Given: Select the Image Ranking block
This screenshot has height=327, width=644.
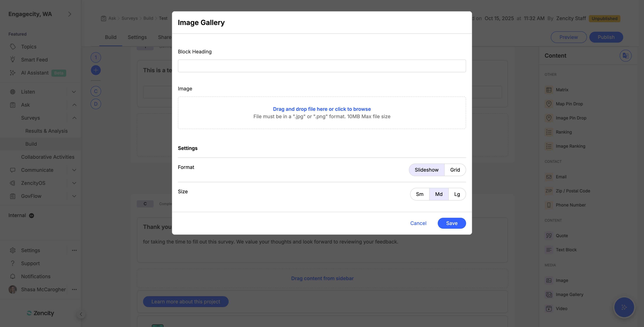Looking at the screenshot, I should pos(570,146).
